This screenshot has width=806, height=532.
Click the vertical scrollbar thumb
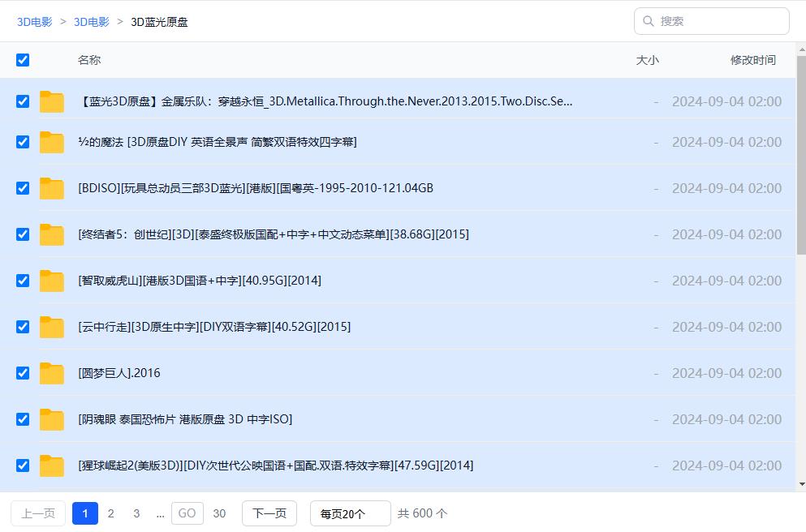click(800, 154)
